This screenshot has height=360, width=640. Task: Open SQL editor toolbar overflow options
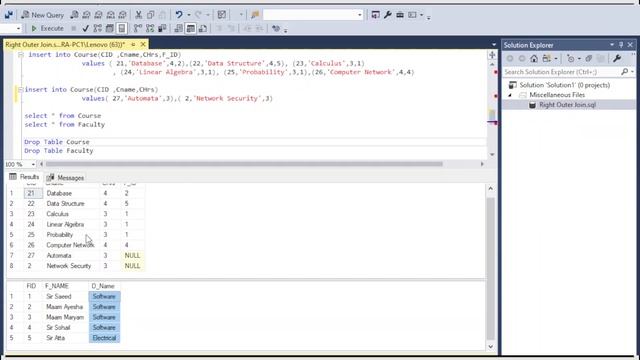click(x=285, y=30)
